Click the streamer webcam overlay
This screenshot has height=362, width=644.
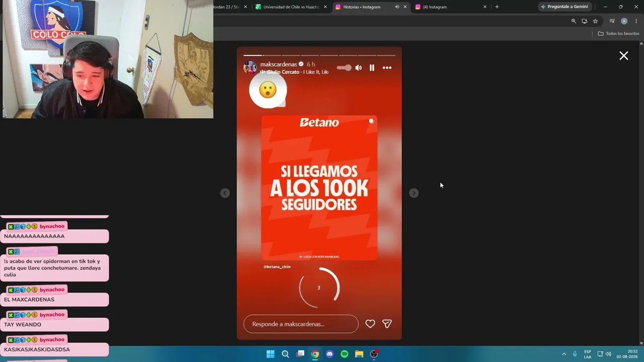pos(107,59)
